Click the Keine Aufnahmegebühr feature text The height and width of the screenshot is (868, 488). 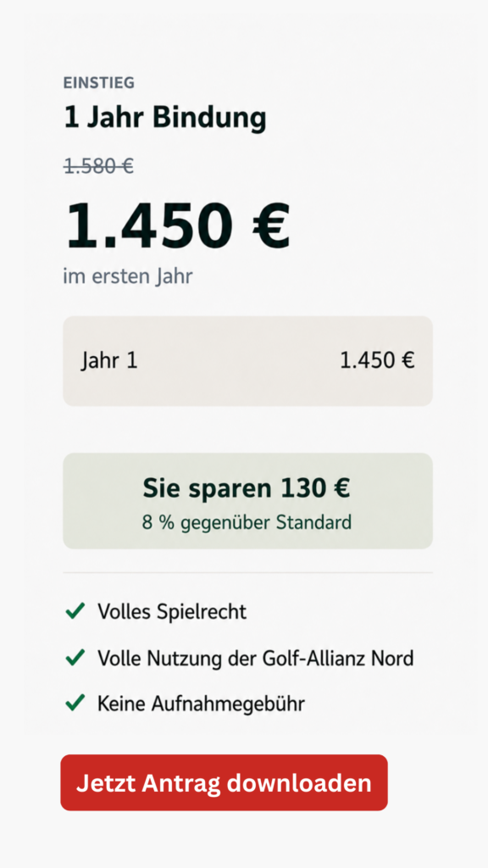tap(202, 704)
